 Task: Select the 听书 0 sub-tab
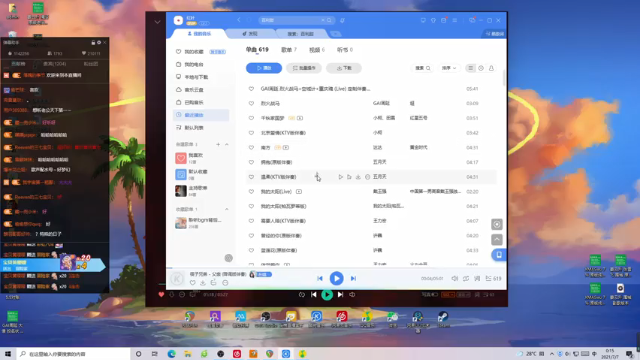tap(344, 50)
